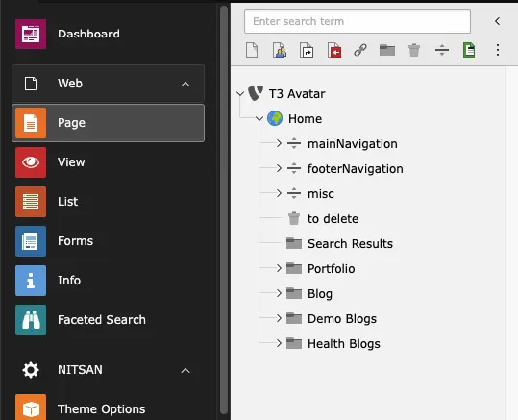This screenshot has width=518, height=420.
Task: Click the globe icon next to Home
Action: tap(275, 118)
